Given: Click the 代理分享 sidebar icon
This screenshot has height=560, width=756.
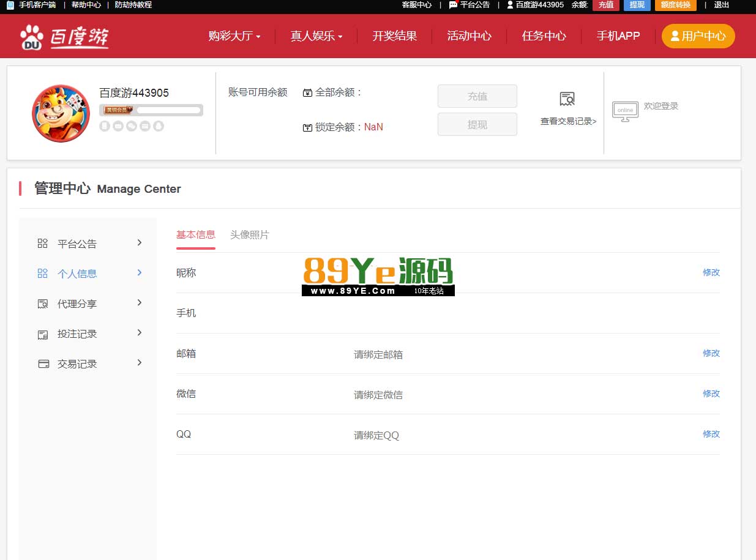Looking at the screenshot, I should [x=42, y=304].
